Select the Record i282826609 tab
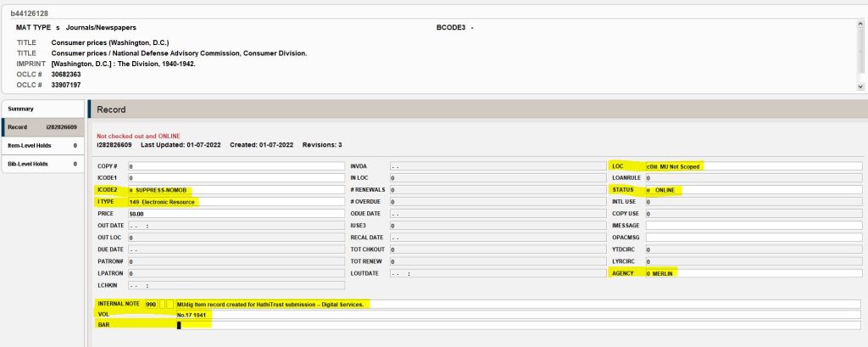Image resolution: width=868 pixels, height=347 pixels. coord(42,127)
